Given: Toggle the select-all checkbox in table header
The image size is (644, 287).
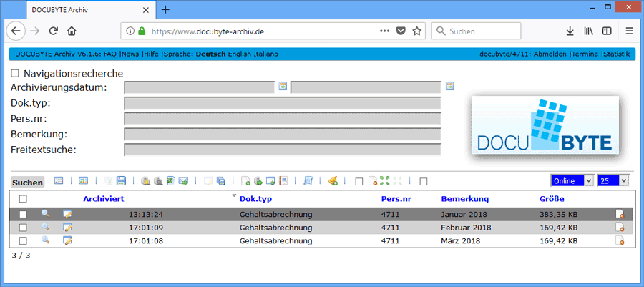Looking at the screenshot, I should (x=23, y=199).
